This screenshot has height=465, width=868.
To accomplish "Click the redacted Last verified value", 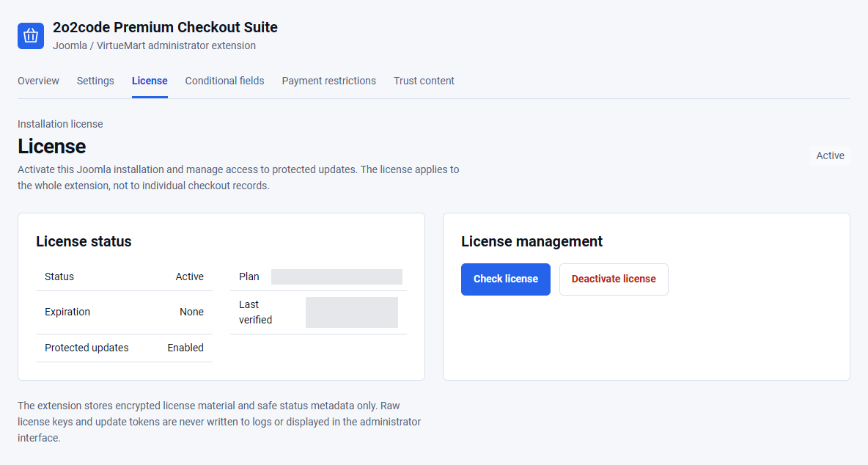I will (x=351, y=312).
